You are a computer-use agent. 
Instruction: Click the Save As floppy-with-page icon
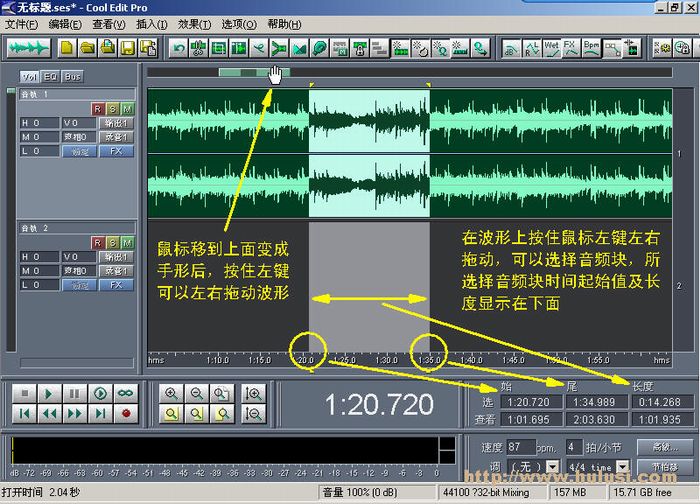pos(149,48)
